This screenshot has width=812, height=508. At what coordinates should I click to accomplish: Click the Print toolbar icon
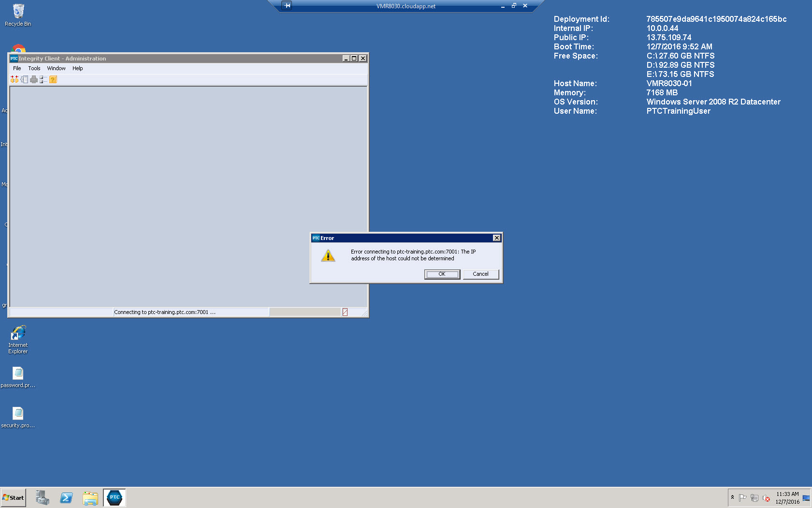coord(34,79)
